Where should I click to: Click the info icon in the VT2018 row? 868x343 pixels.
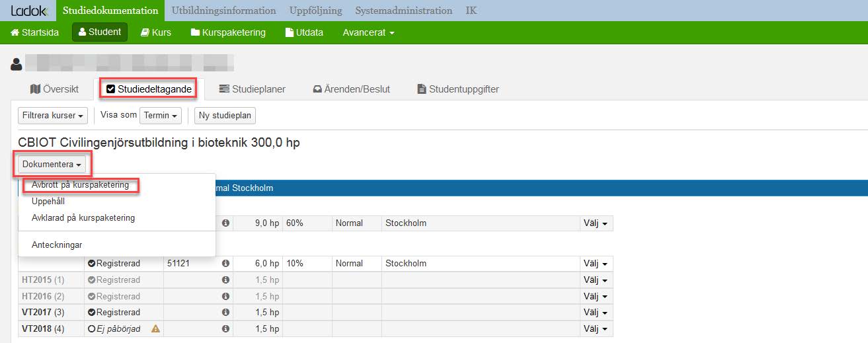pos(225,329)
